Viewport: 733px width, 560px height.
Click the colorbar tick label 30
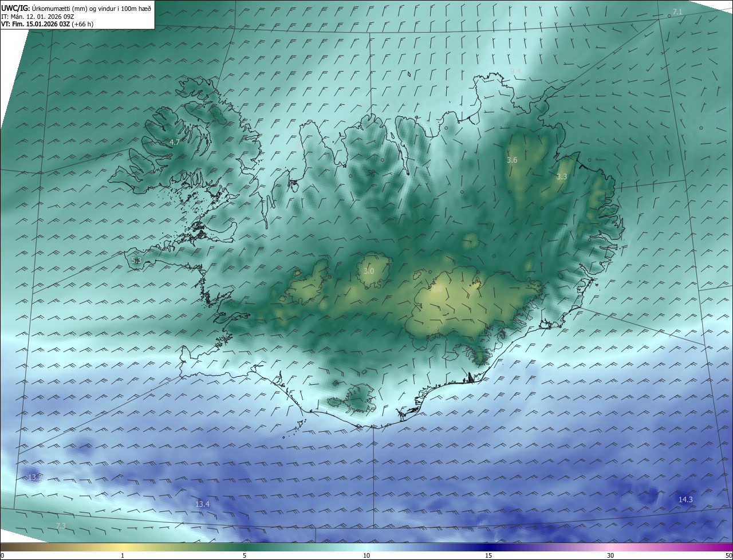pos(610,555)
